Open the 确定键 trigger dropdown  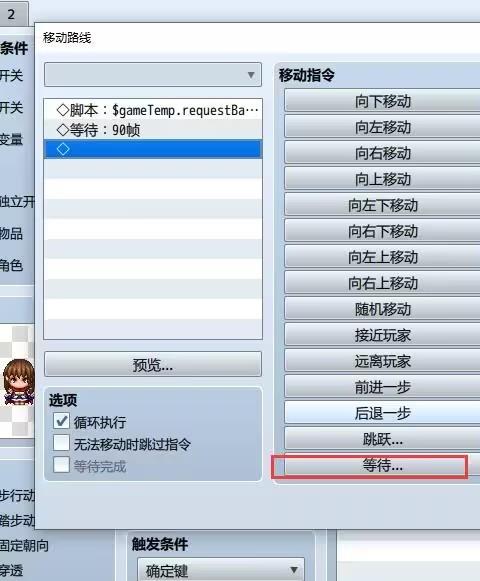[221, 570]
